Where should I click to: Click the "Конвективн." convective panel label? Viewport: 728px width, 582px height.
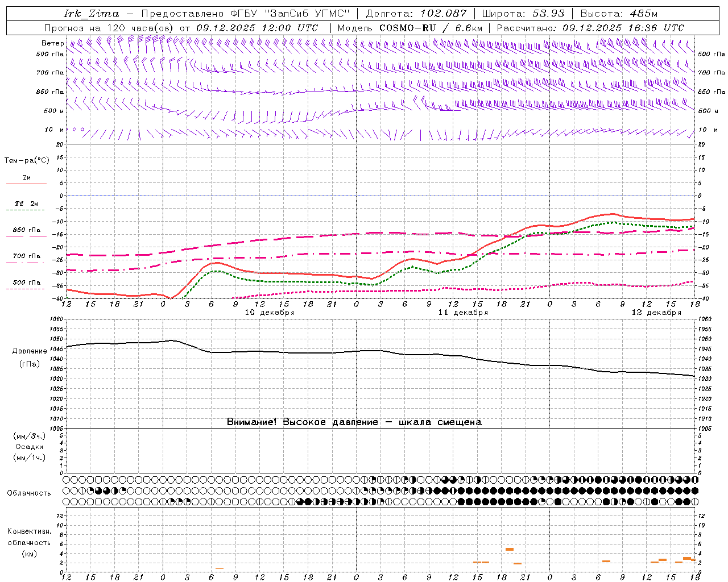[29, 531]
